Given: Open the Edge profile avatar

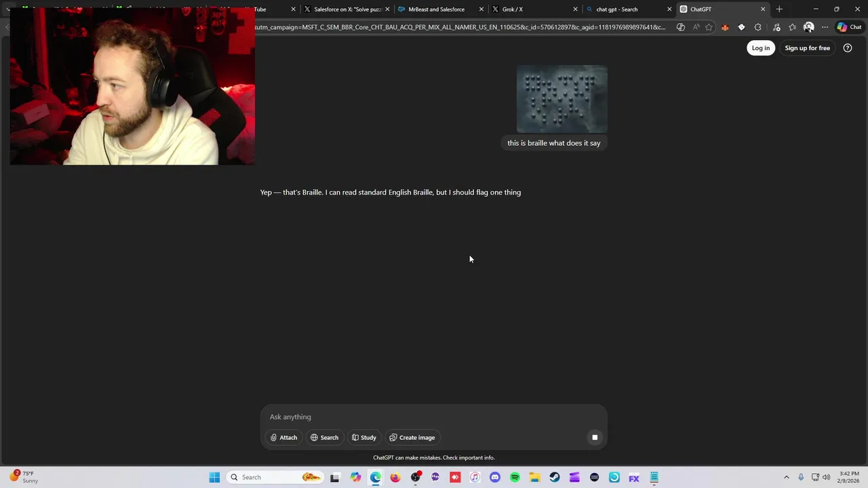Looking at the screenshot, I should [x=808, y=27].
